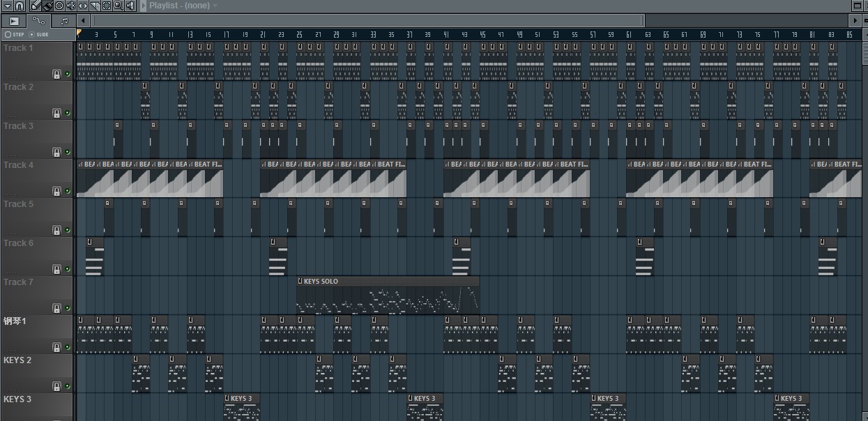868x421 pixels.
Task: Mute Track 1 using its green LED
Action: click(x=68, y=74)
